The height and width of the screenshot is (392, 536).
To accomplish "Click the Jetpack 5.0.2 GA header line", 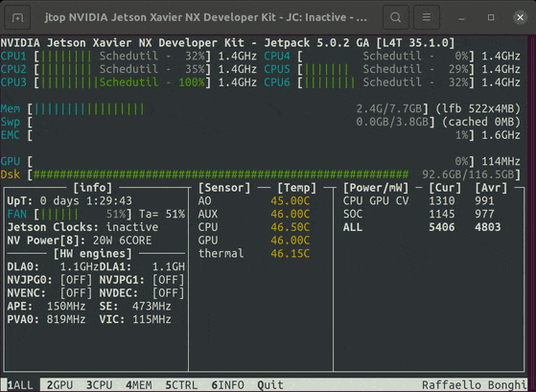I will (227, 43).
